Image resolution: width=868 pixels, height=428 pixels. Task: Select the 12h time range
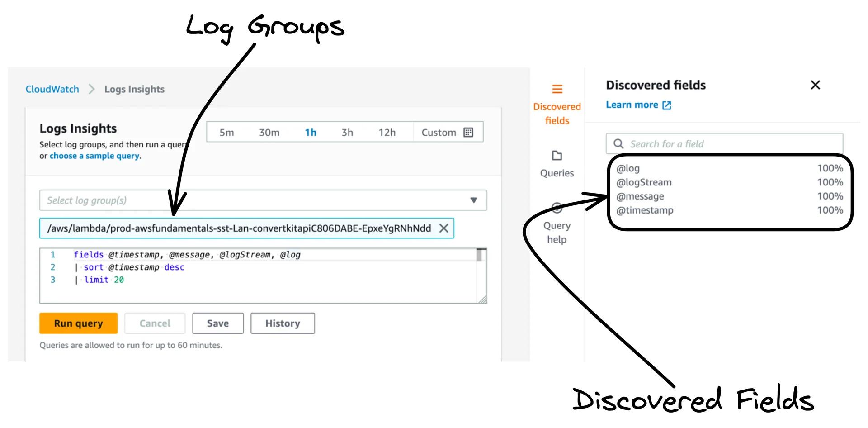[x=388, y=132]
